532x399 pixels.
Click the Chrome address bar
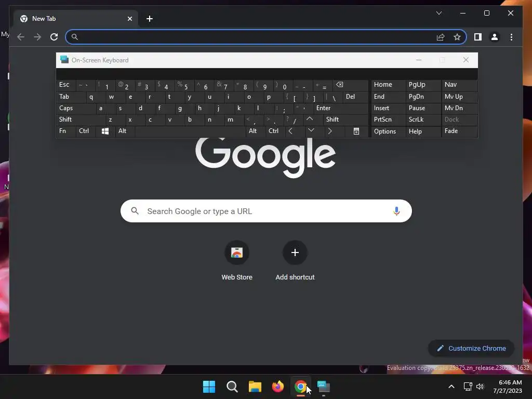click(x=266, y=37)
